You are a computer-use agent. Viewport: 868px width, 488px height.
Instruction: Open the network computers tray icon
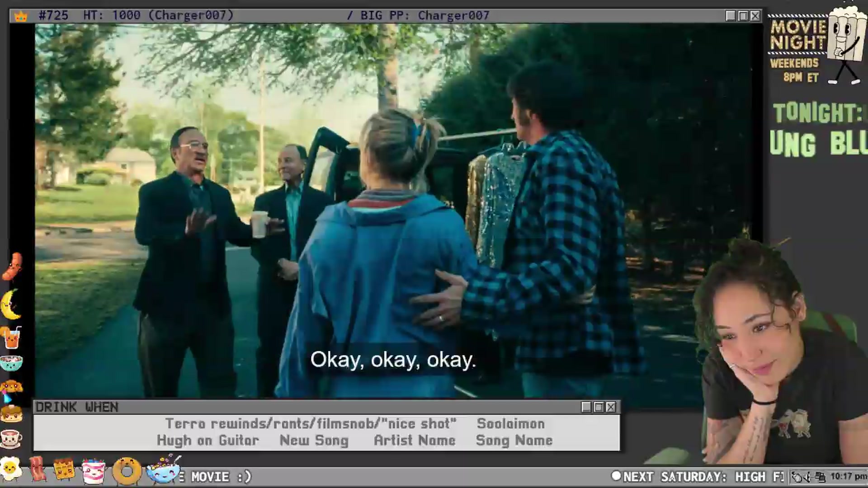pyautogui.click(x=820, y=477)
